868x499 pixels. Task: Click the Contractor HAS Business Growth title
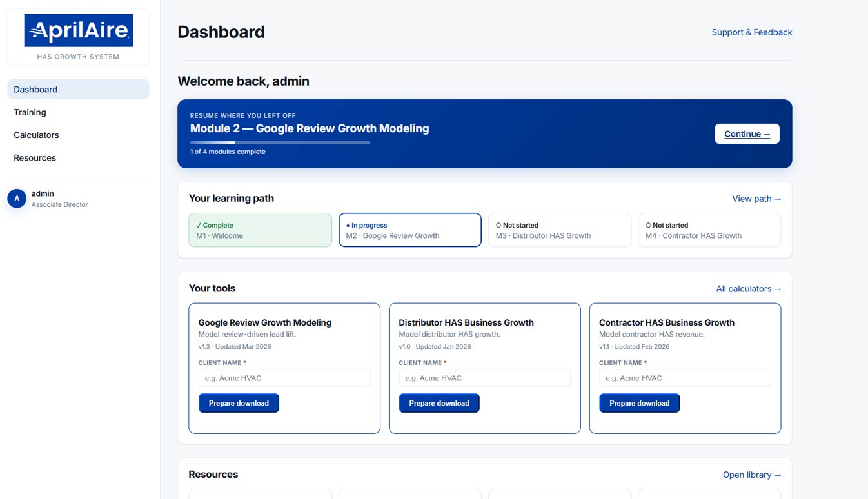click(667, 322)
